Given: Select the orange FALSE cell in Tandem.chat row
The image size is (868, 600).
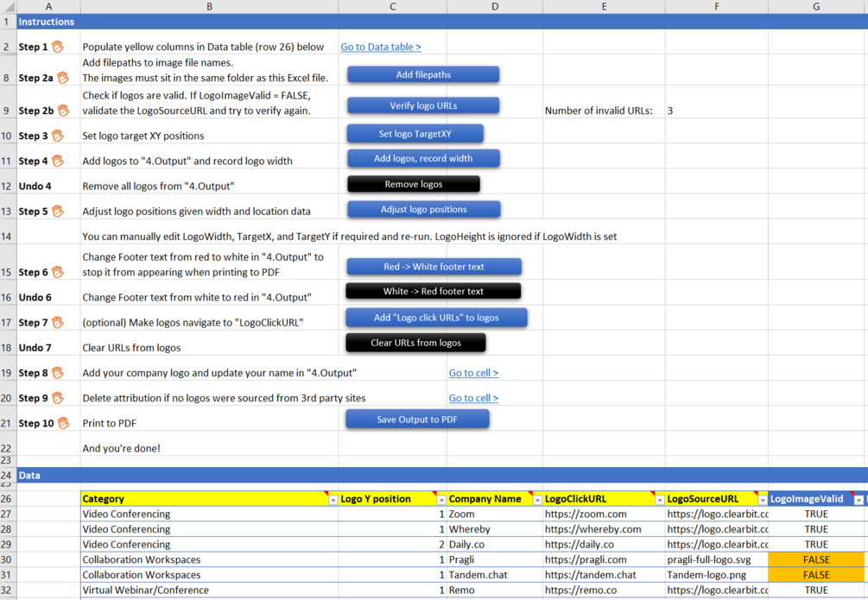Looking at the screenshot, I should 816,575.
